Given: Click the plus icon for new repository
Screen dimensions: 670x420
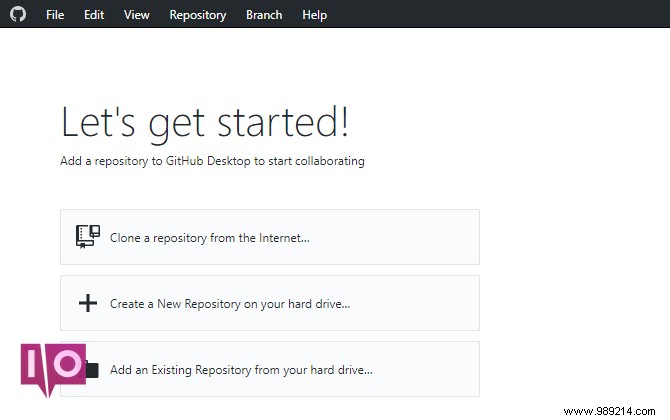Looking at the screenshot, I should tap(88, 303).
